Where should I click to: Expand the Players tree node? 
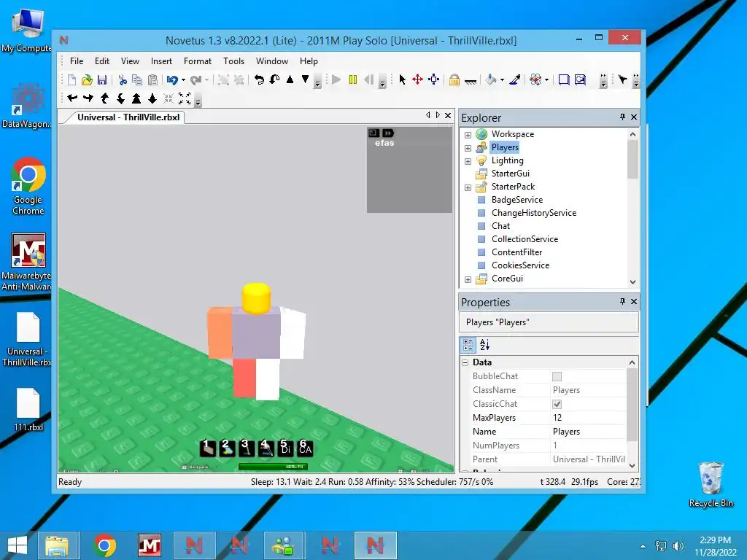click(468, 148)
